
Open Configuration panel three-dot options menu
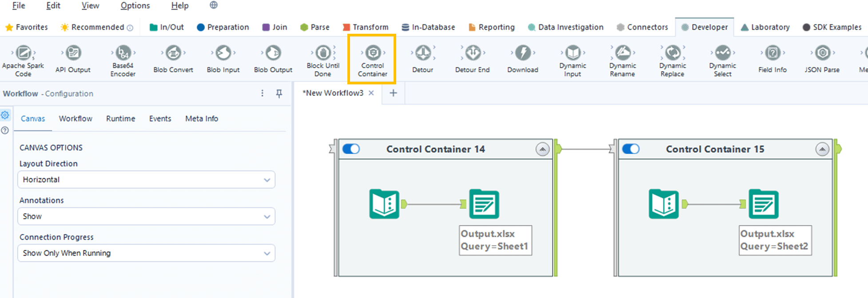click(x=262, y=93)
